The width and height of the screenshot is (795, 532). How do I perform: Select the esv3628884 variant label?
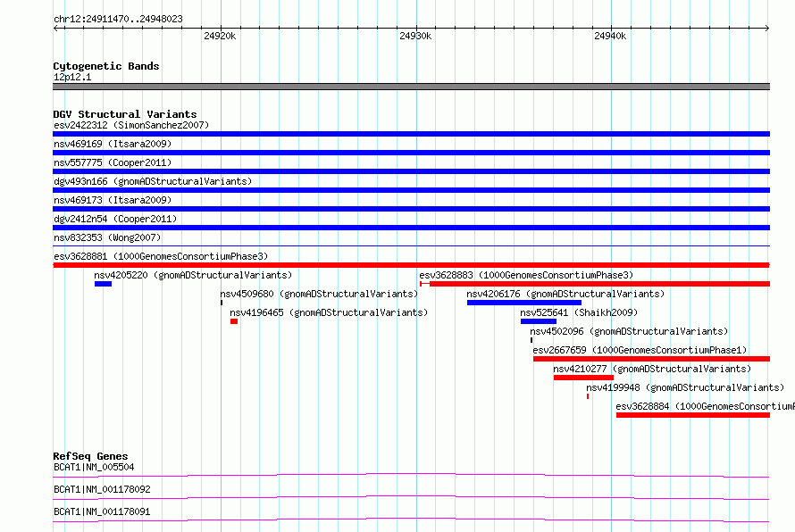[x=706, y=406]
